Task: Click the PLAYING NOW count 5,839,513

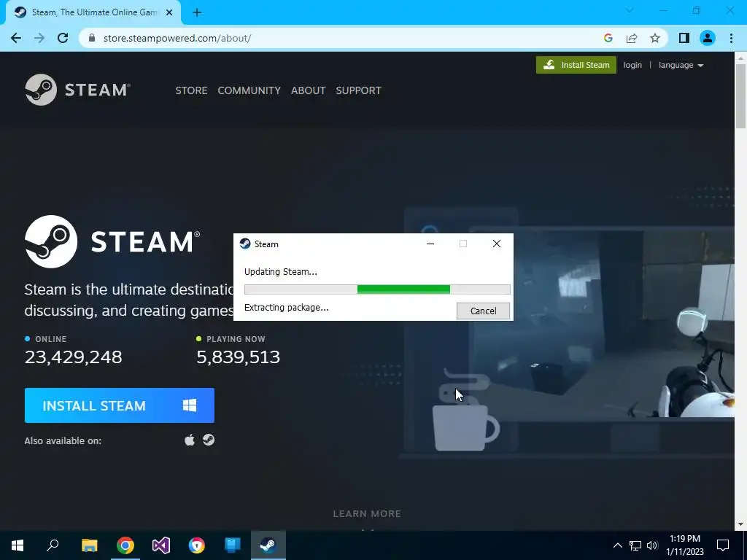Action: (x=239, y=357)
